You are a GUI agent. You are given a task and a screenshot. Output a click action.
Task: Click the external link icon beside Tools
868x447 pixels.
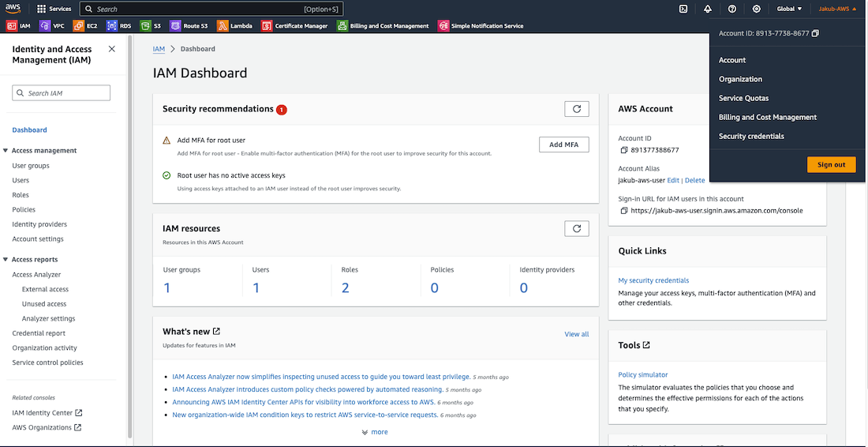[646, 344]
